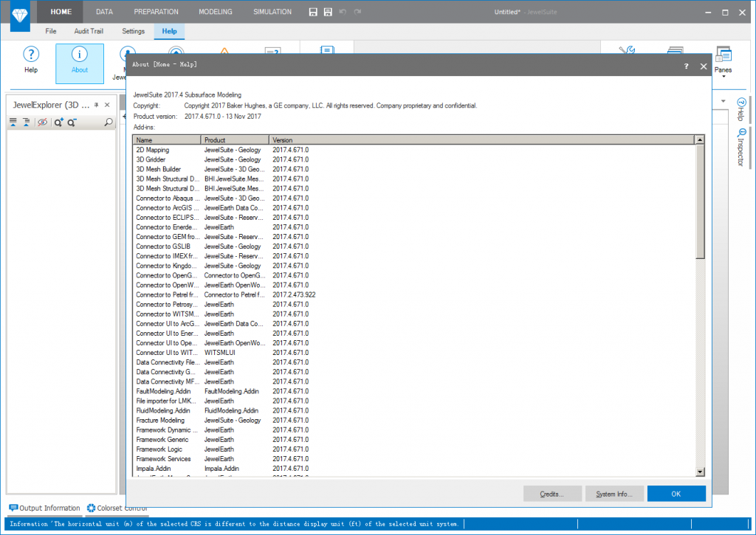The width and height of the screenshot is (756, 535).
Task: Click the WITSMLUI product cell
Action: (x=220, y=353)
